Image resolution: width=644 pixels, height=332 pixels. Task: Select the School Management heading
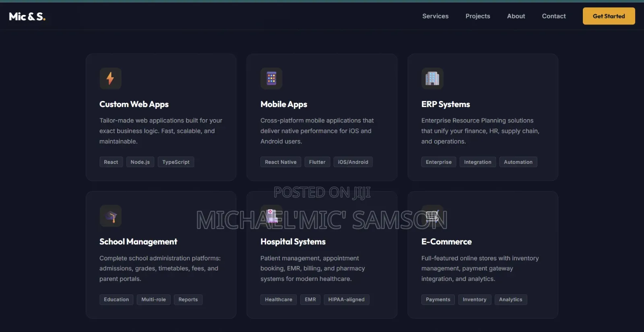(138, 242)
